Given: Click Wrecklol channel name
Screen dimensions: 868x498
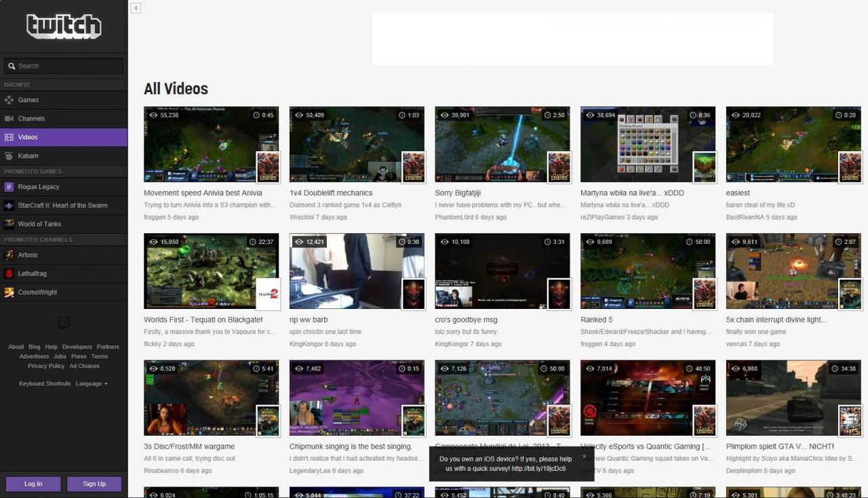Looking at the screenshot, I should pyautogui.click(x=302, y=217).
